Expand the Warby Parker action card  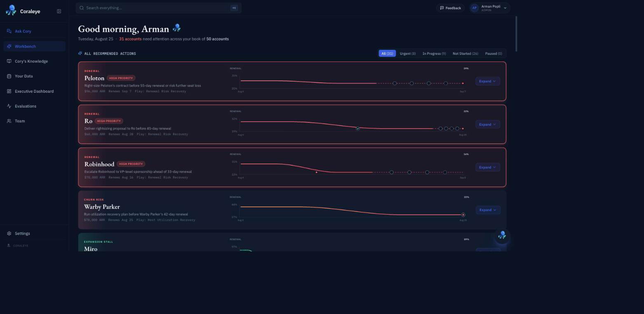(488, 210)
